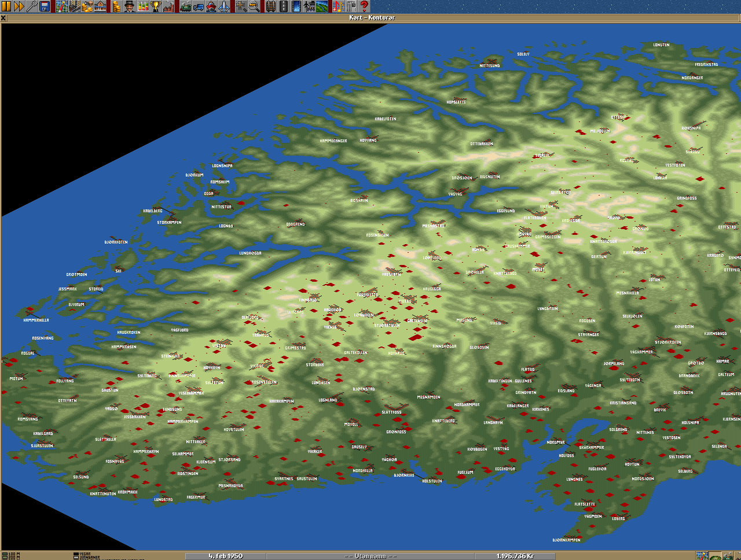Select the build airports tool
Screen dimensions: 741x560
tap(309, 6)
